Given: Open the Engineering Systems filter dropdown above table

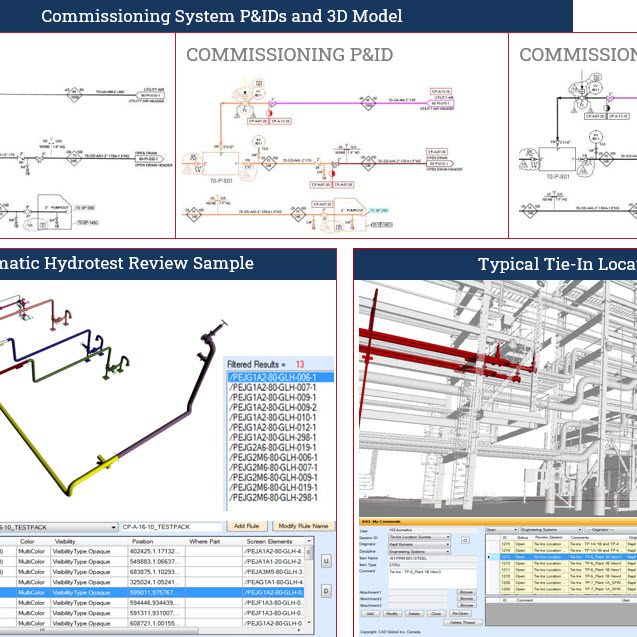Looking at the screenshot, I should (551, 530).
